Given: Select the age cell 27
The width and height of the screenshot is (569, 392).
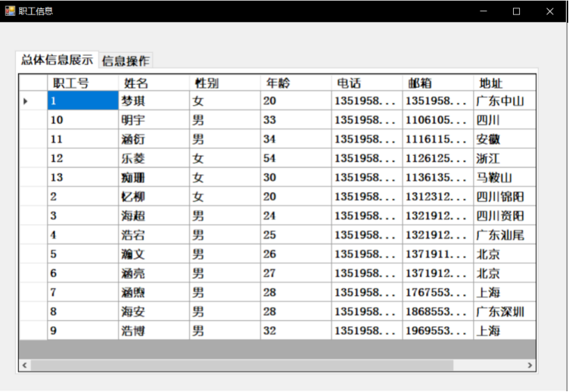Looking at the screenshot, I should coord(296,273).
